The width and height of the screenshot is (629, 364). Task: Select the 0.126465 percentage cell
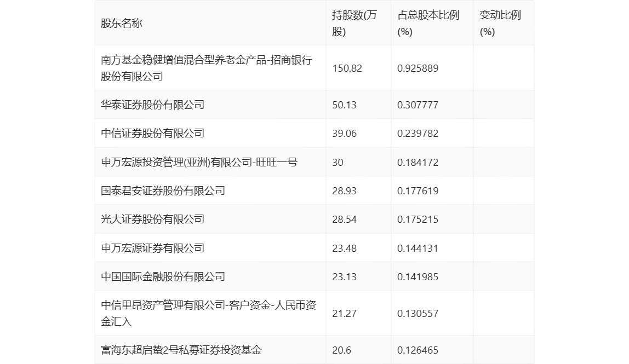(x=418, y=350)
